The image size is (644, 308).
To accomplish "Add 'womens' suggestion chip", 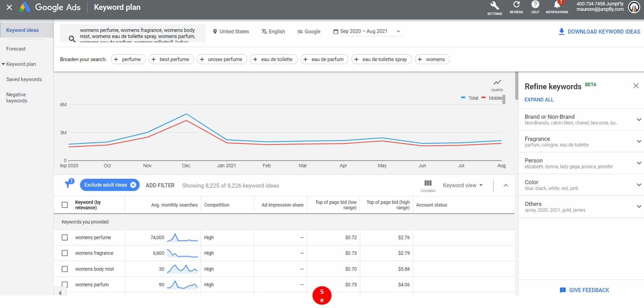I will [x=432, y=59].
